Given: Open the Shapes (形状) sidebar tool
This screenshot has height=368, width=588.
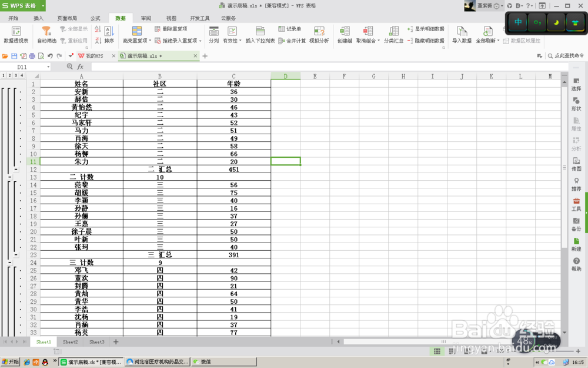Looking at the screenshot, I should 576,104.
